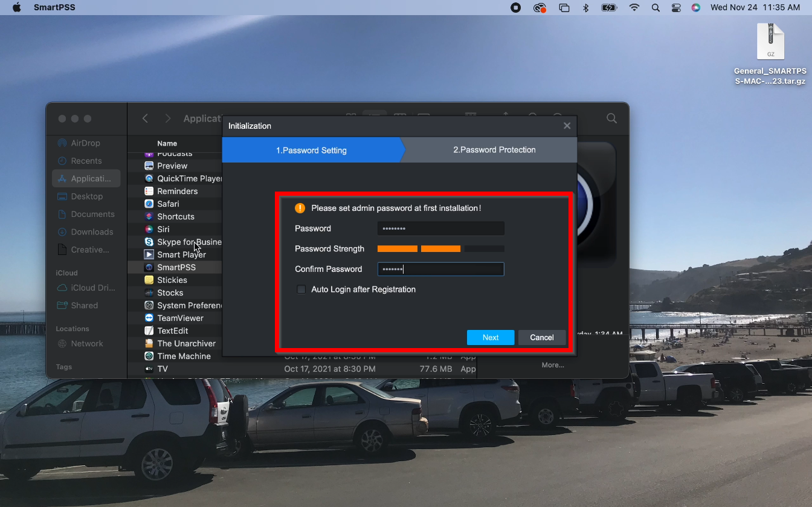Click the Next button in Initialization dialog
This screenshot has width=812, height=507.
tap(491, 337)
